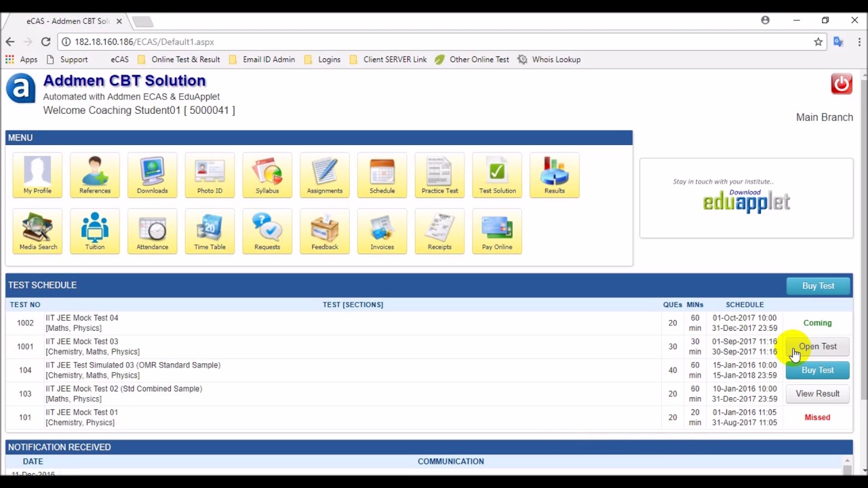This screenshot has height=488, width=868.
Task: Bookmark page with the star icon
Action: [818, 42]
